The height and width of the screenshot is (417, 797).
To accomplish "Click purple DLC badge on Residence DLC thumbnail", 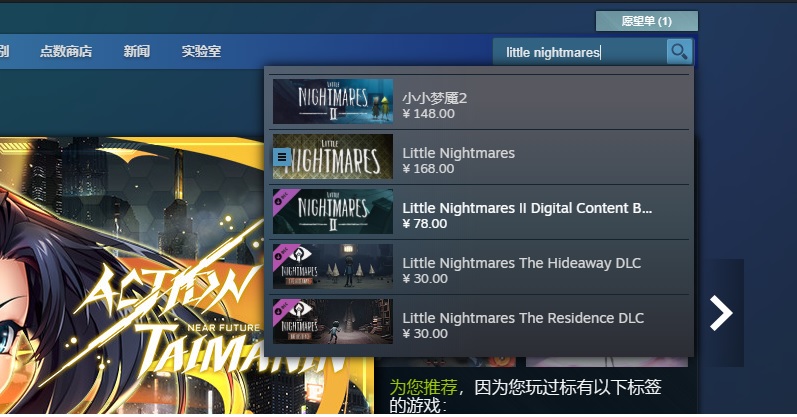I will click(x=282, y=308).
